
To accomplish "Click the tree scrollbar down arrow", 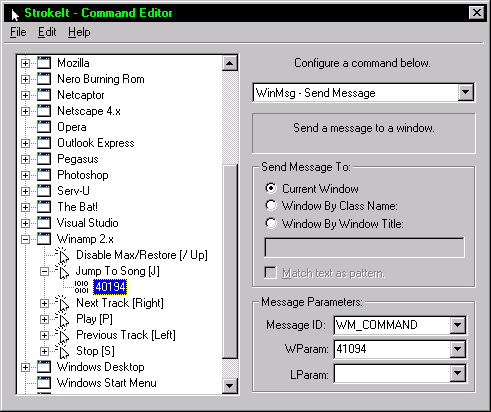I will (229, 386).
